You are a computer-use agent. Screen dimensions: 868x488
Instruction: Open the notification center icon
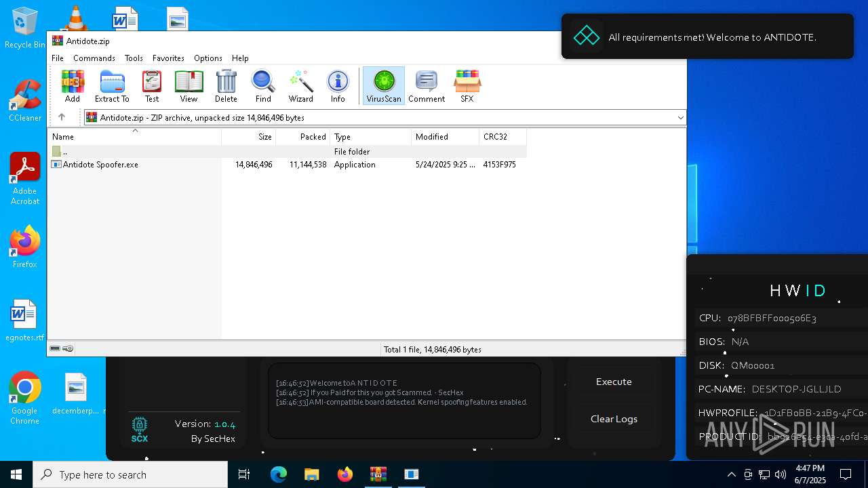846,474
